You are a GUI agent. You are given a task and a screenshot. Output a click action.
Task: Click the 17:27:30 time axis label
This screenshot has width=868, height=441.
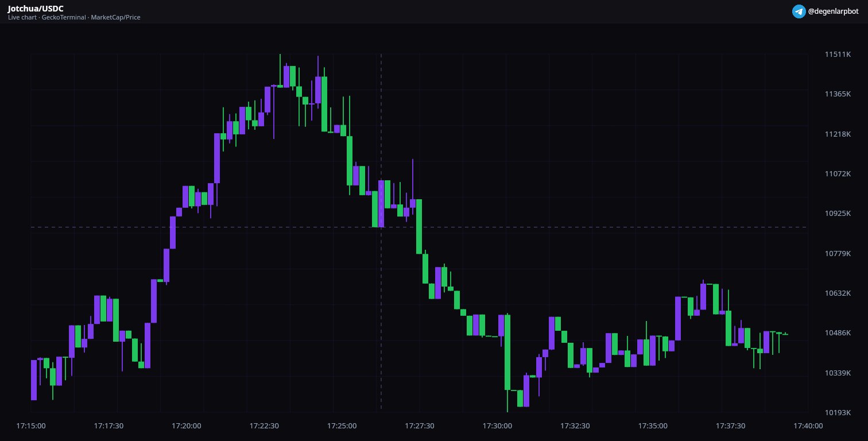[420, 426]
